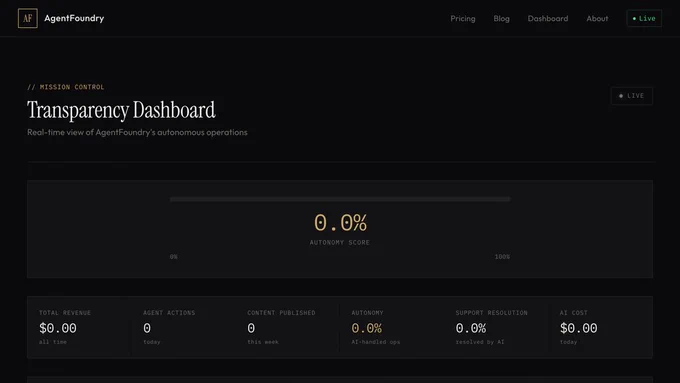
Task: Click the CONTENT PUBLISHED label
Action: [281, 313]
